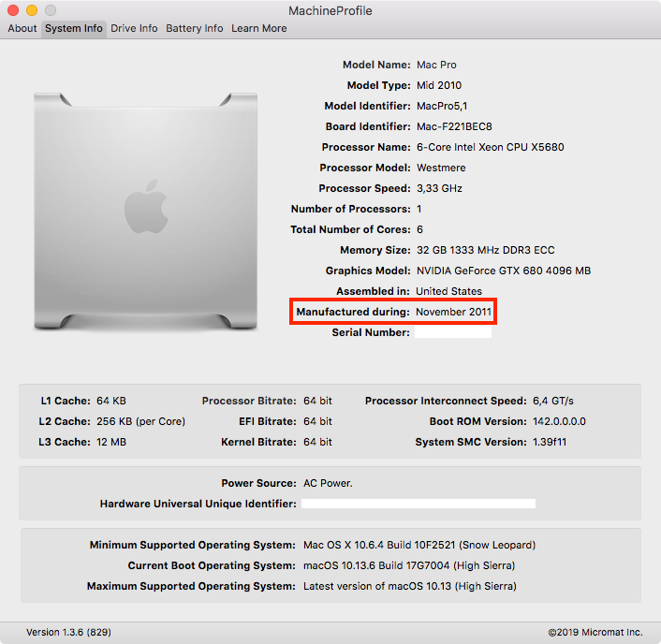
Task: Select the Snow Leopard minimum OS value
Action: 419,546
